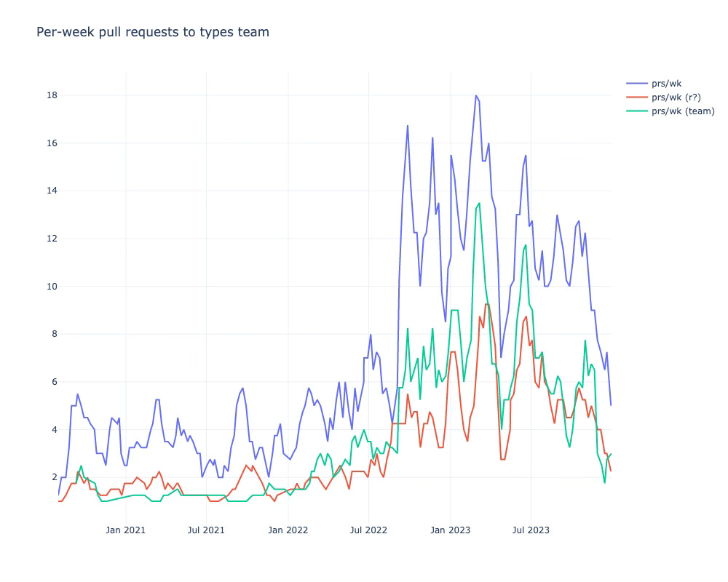Click the red prs/wk (r?) legend swatch
This screenshot has height=582, width=728.
tap(637, 97)
